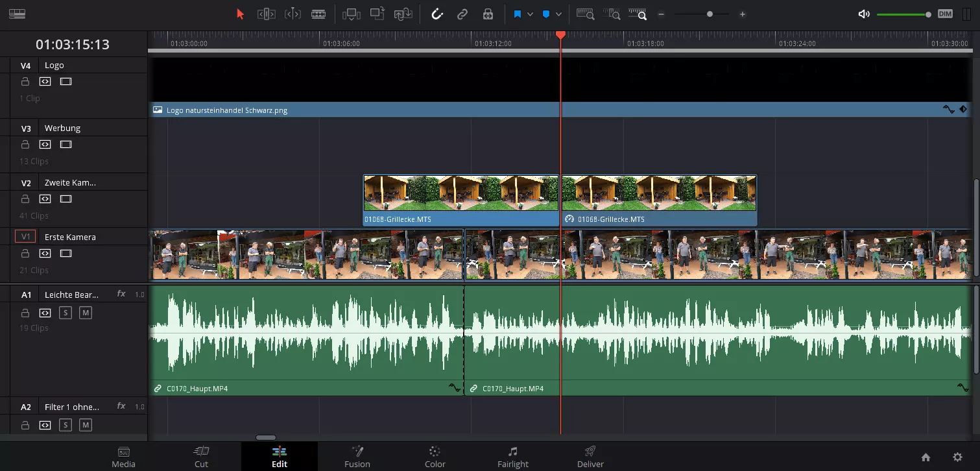Click the Custom Zoom icon
Image resolution: width=980 pixels, height=471 pixels.
638,14
